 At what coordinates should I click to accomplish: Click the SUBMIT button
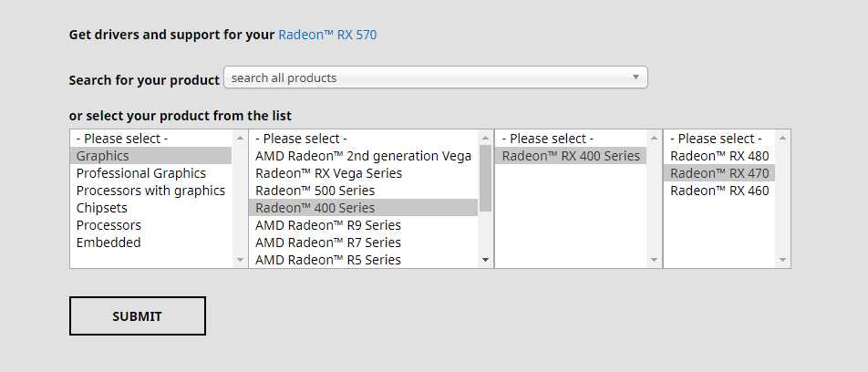click(x=138, y=316)
